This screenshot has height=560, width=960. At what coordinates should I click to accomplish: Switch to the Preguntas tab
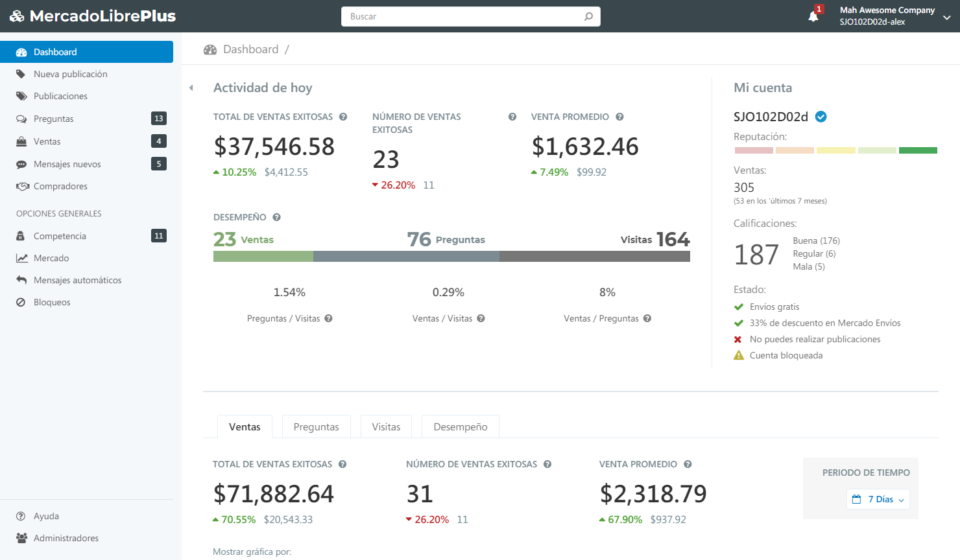[x=316, y=426]
